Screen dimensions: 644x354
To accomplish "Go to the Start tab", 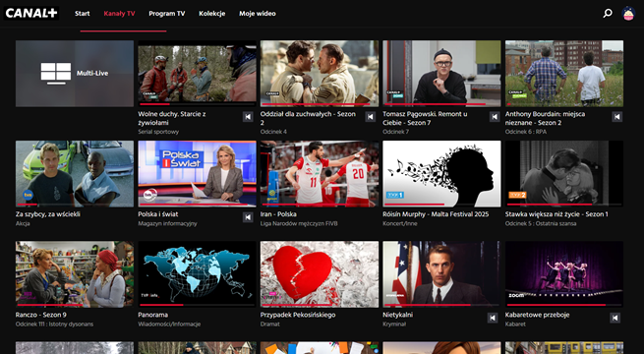I will tap(83, 14).
